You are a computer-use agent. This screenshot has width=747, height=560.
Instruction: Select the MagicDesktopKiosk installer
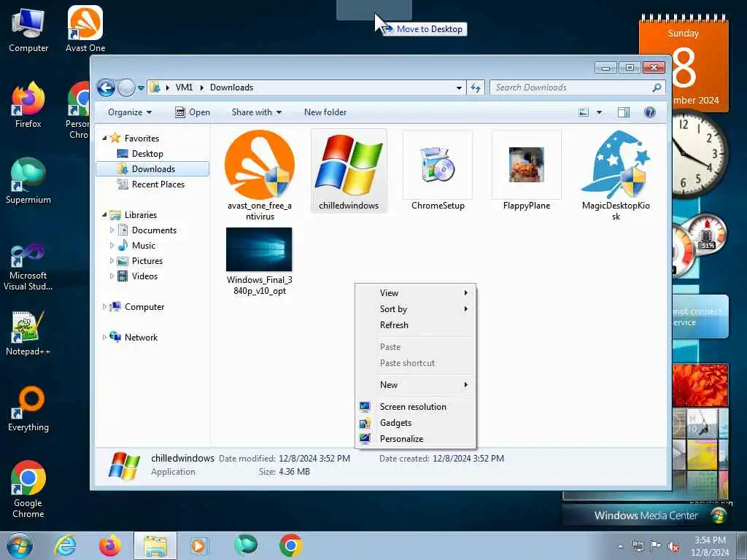point(616,175)
